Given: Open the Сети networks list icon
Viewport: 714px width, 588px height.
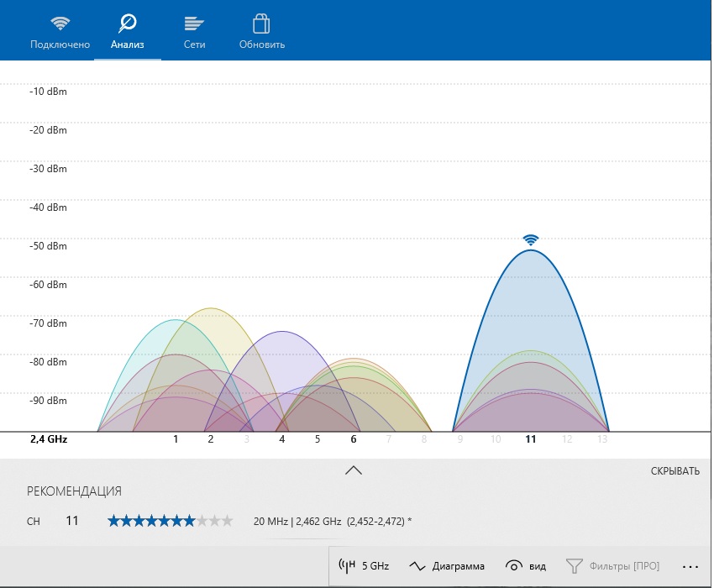Looking at the screenshot, I should [x=194, y=23].
